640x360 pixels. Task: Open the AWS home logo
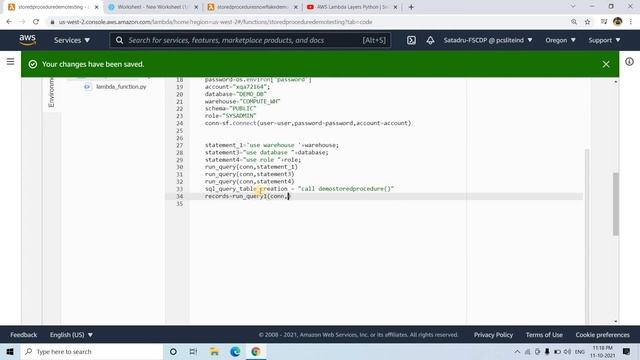(27, 40)
